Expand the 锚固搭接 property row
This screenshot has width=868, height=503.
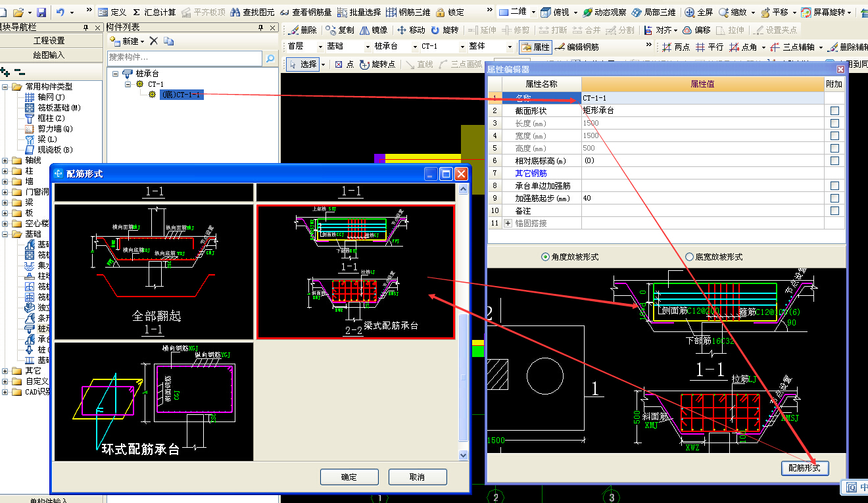[x=508, y=224]
